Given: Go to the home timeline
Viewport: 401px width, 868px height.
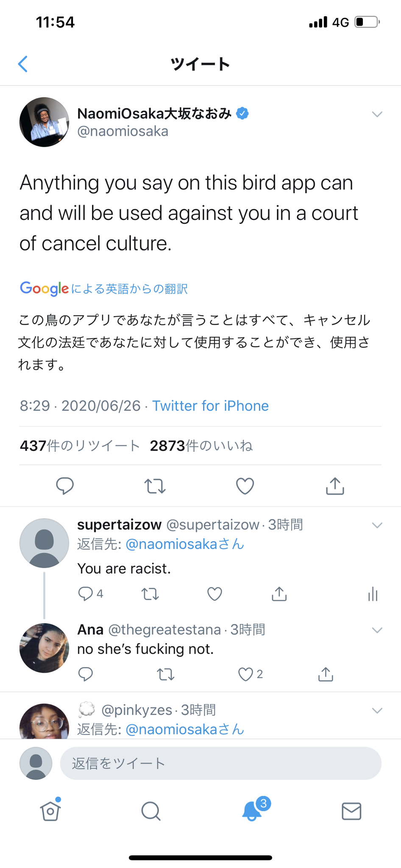Looking at the screenshot, I should pyautogui.click(x=50, y=811).
